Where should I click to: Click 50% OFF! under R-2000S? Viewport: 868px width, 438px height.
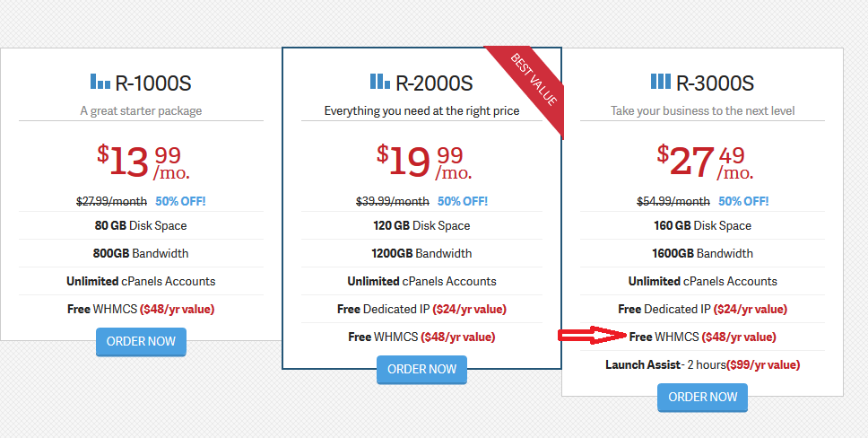(463, 201)
